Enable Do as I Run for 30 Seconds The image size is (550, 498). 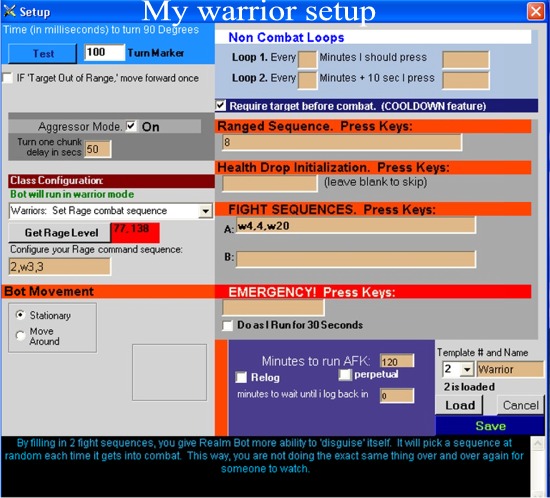(x=228, y=325)
